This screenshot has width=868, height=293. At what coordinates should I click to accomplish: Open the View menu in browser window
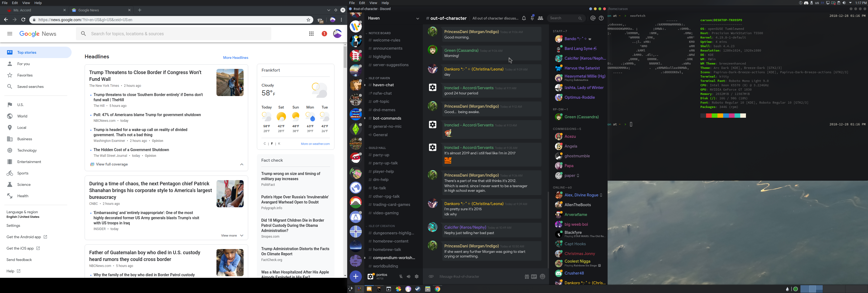[26, 3]
